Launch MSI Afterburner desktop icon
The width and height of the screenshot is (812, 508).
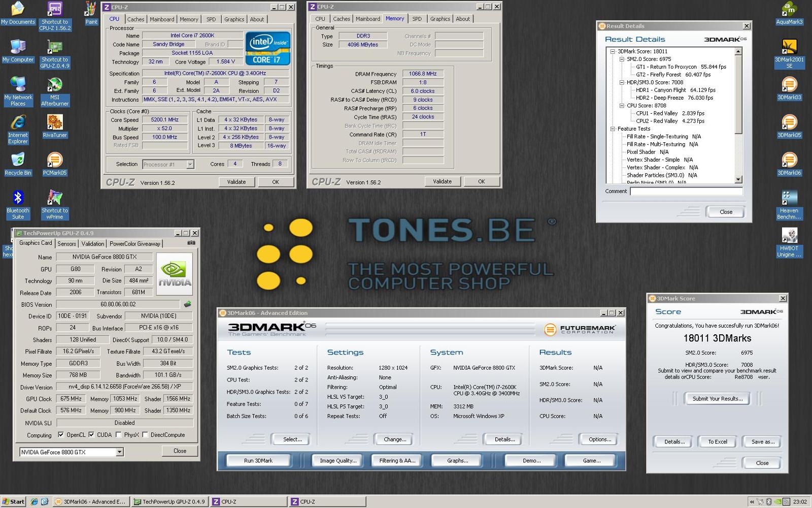[55, 92]
